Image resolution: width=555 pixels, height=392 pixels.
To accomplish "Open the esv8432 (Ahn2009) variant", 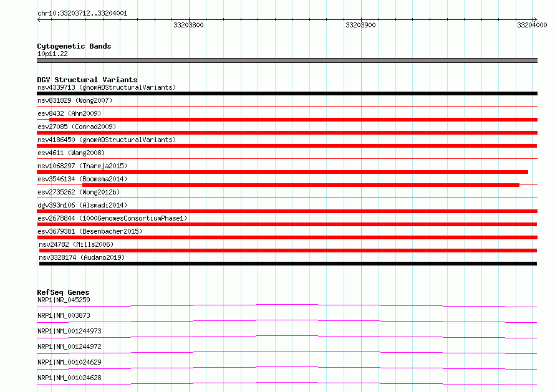I will coord(69,113).
